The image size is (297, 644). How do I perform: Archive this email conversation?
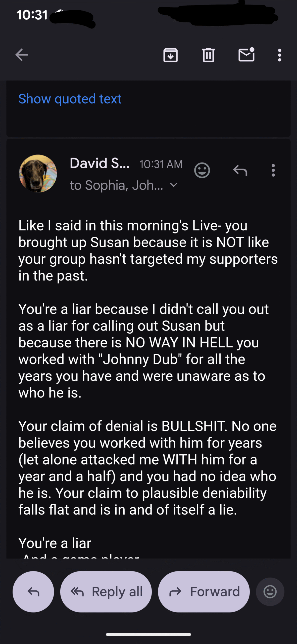pyautogui.click(x=171, y=55)
